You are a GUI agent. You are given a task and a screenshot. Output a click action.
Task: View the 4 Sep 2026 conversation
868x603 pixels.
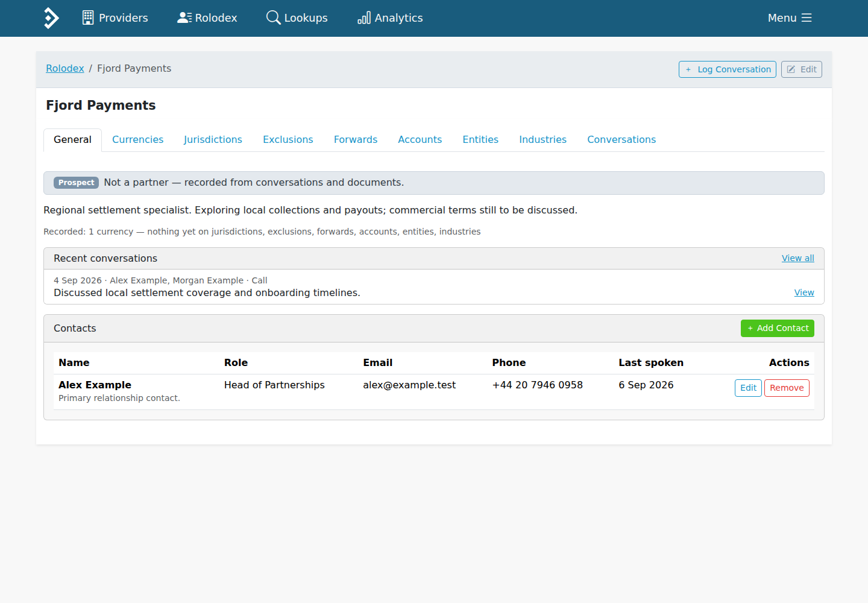coord(804,292)
